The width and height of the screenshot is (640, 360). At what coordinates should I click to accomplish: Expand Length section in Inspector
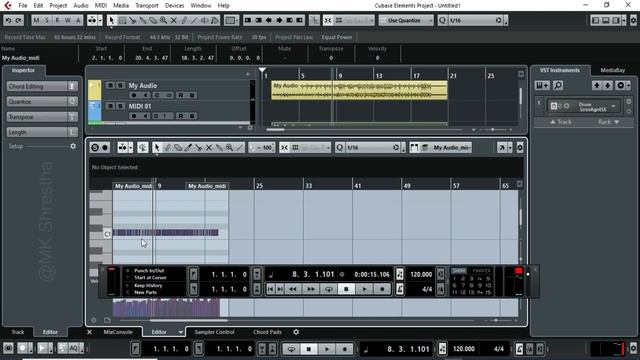(41, 132)
